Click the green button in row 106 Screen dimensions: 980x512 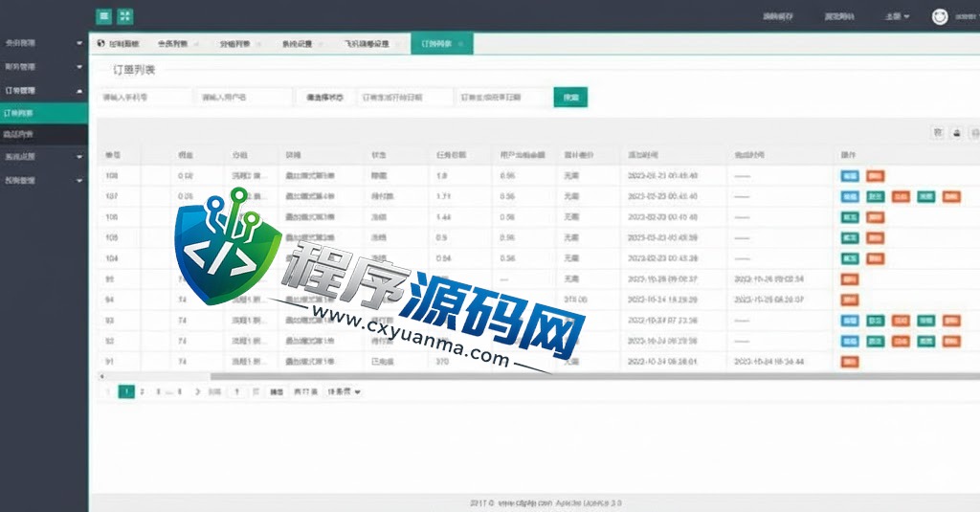click(850, 217)
